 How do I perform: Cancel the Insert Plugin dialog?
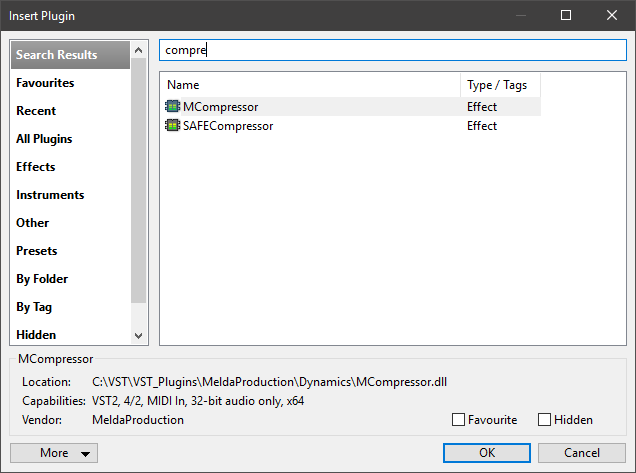pos(582,453)
